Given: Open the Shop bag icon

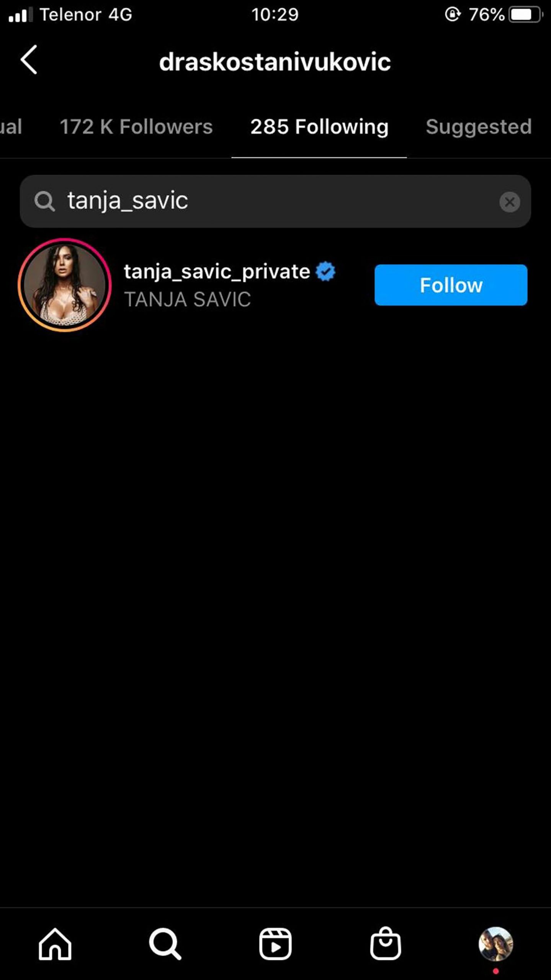Looking at the screenshot, I should coord(385,943).
